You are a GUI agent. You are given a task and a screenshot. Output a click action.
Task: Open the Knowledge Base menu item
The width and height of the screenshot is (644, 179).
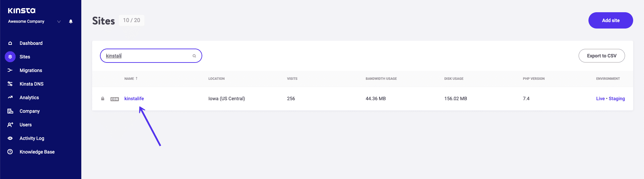click(x=37, y=152)
